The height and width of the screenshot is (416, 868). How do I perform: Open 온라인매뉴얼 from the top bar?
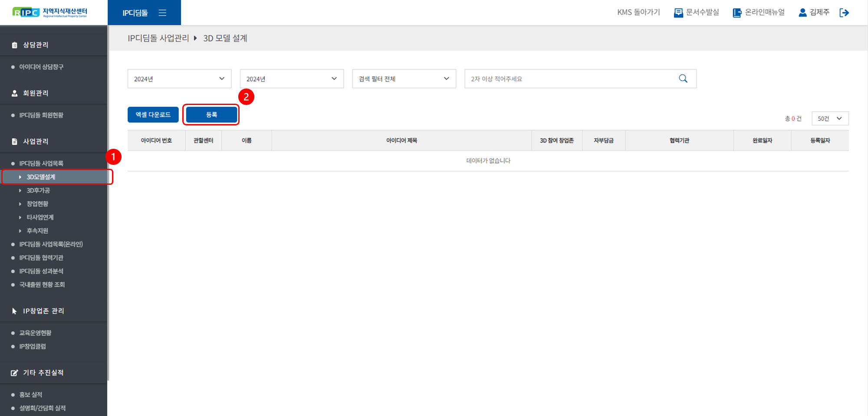(x=759, y=13)
